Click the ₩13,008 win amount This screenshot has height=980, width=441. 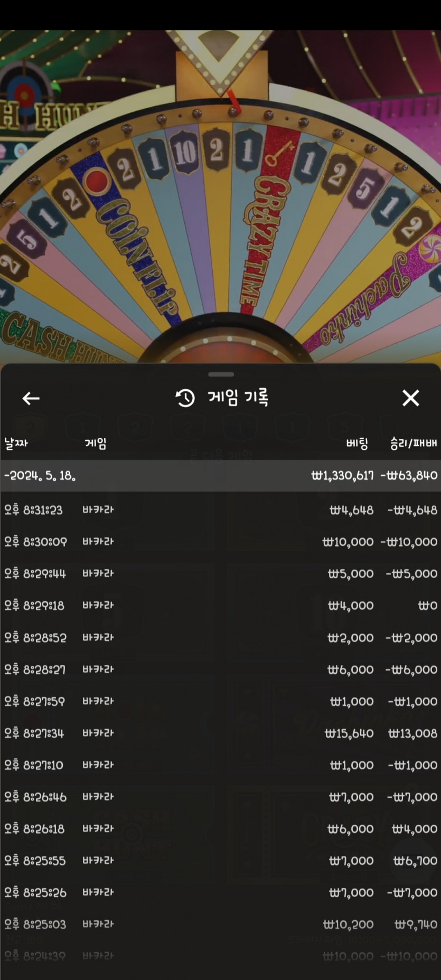[x=412, y=733]
